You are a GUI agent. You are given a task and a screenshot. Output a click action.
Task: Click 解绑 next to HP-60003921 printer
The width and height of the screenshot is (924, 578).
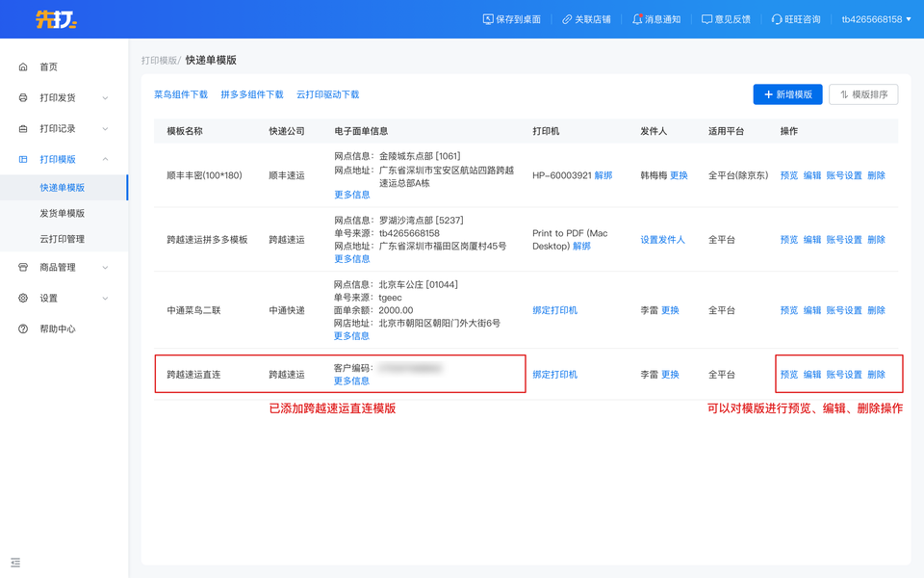point(603,175)
